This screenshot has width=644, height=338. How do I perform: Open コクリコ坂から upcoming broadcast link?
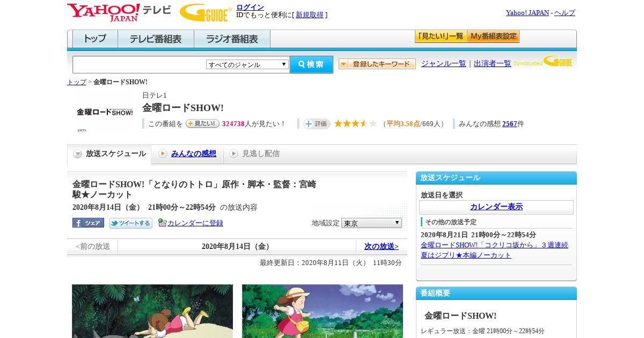[x=494, y=250]
